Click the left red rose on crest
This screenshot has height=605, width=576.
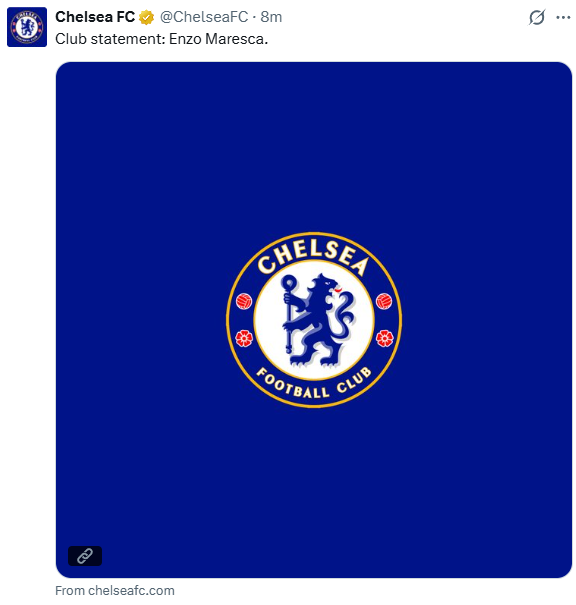pos(244,338)
